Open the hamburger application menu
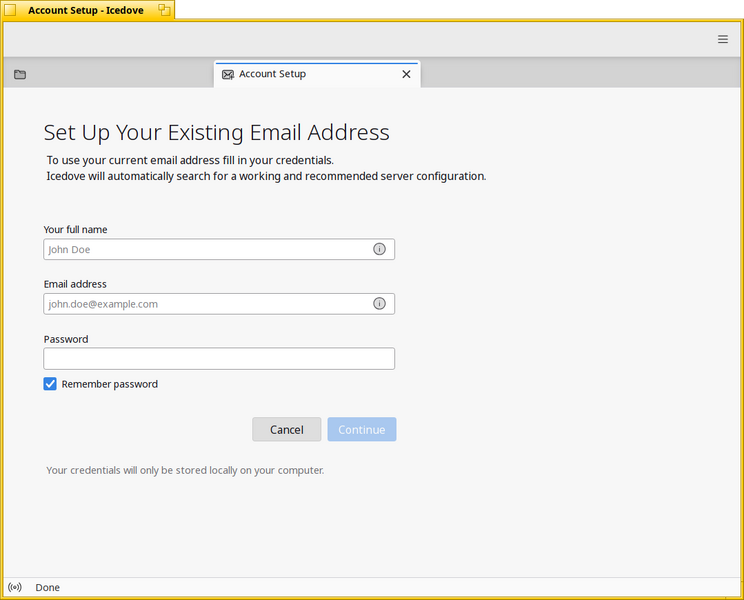Screen dimensions: 744x600 pyautogui.click(x=722, y=39)
